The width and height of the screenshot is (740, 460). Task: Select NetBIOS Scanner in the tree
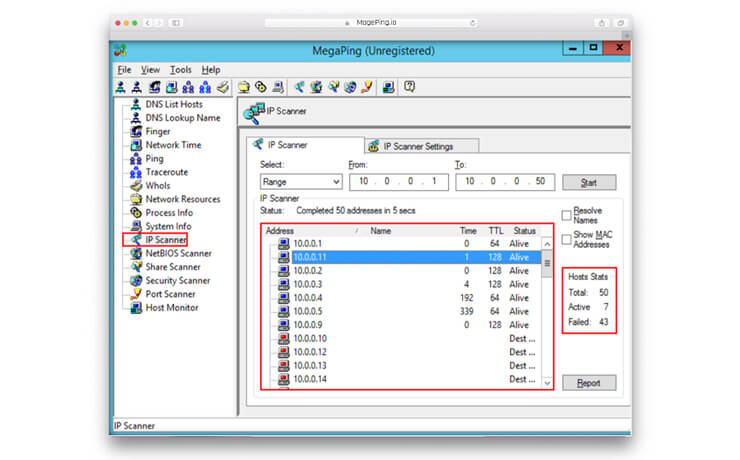pyautogui.click(x=178, y=253)
